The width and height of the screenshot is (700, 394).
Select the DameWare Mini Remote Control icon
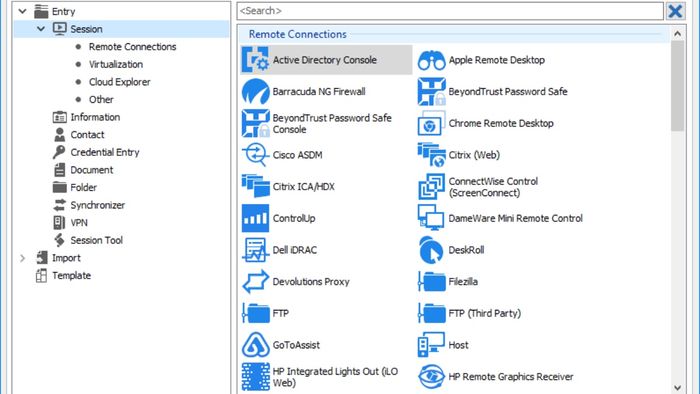point(431,218)
